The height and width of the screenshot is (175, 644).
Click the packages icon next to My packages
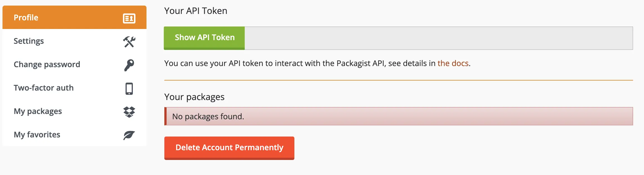point(129,111)
